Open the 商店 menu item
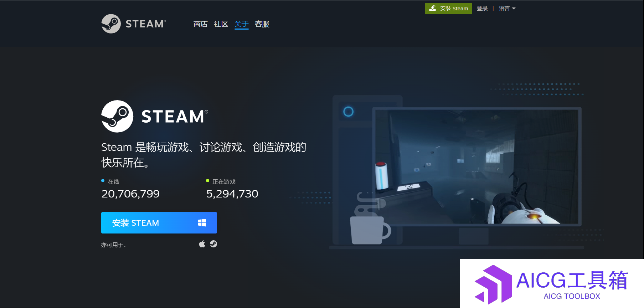The image size is (644, 308). coord(200,24)
